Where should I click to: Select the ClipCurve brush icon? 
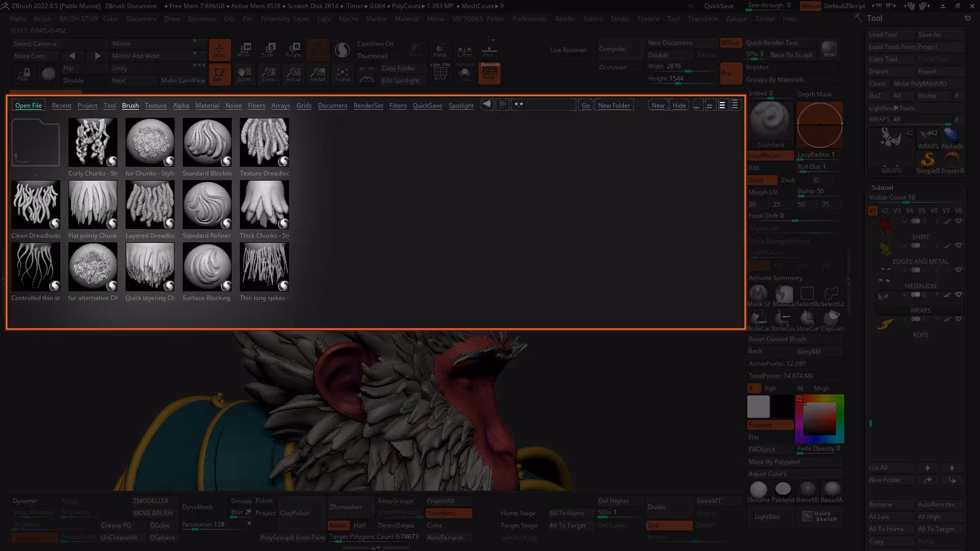(x=832, y=320)
